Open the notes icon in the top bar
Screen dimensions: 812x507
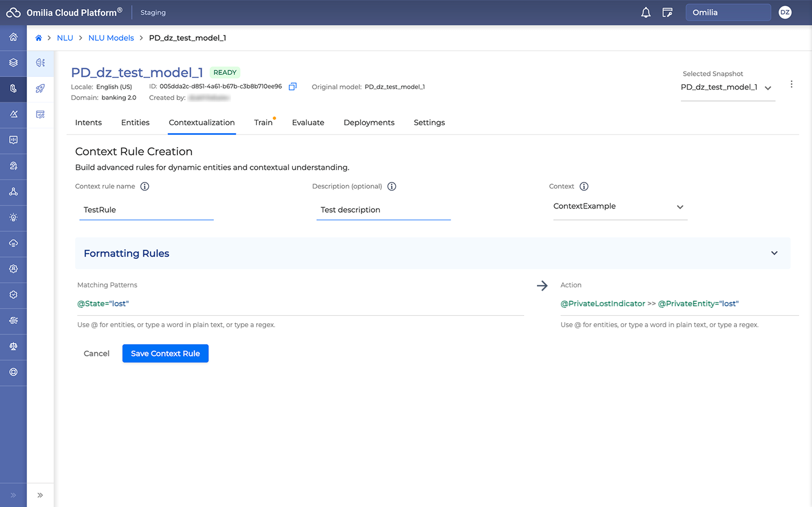[668, 12]
